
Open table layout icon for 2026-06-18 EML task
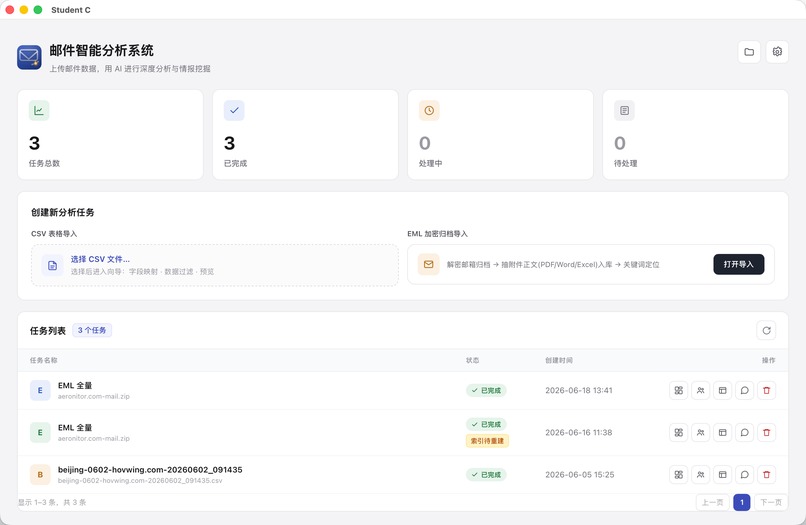tap(722, 390)
